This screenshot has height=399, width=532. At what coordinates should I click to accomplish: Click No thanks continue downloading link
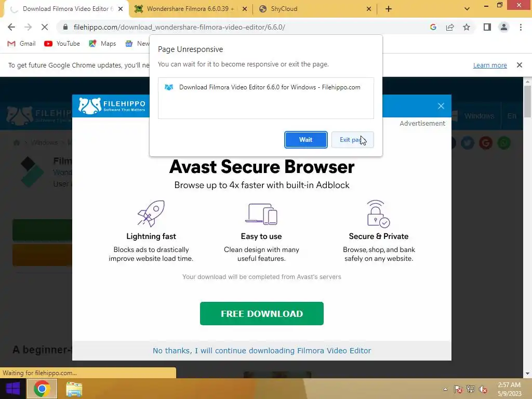(x=262, y=351)
